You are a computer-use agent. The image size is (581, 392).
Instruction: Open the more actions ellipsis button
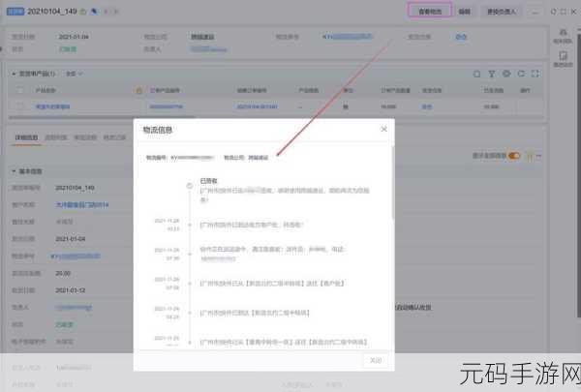(535, 12)
